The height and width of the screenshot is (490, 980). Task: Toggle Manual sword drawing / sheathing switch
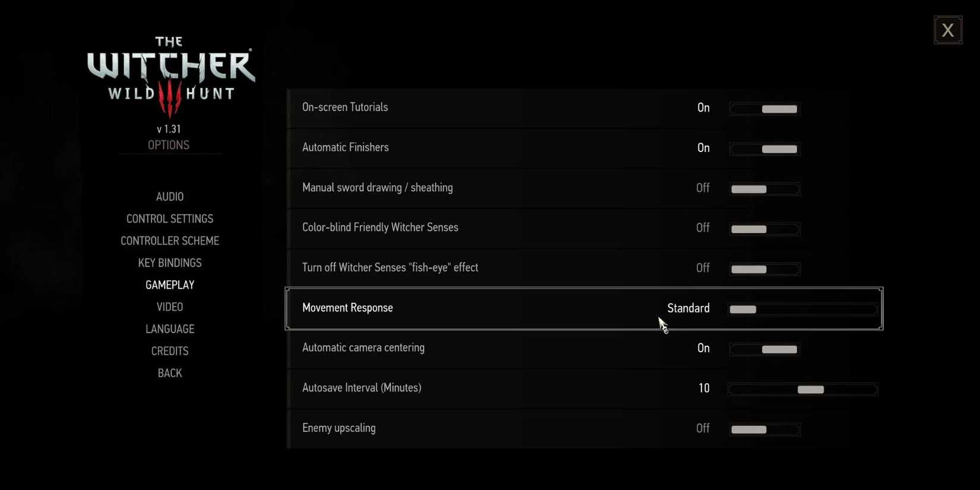point(764,189)
